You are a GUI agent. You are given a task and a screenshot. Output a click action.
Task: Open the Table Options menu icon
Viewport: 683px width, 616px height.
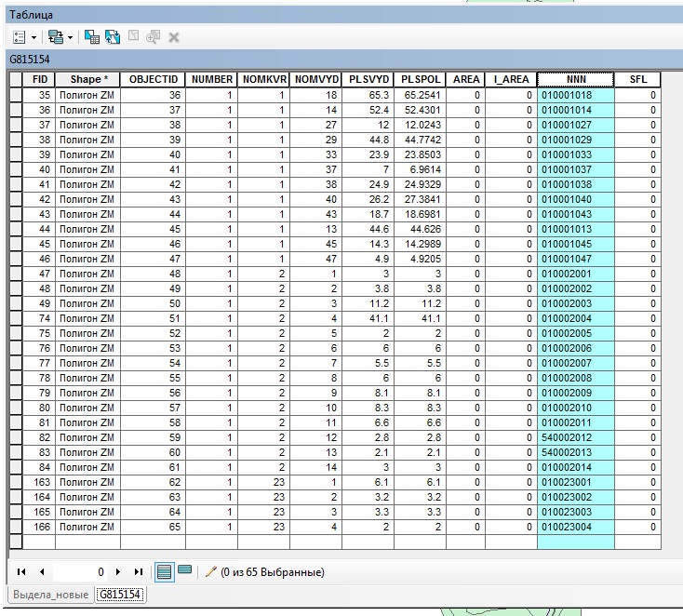[x=20, y=37]
